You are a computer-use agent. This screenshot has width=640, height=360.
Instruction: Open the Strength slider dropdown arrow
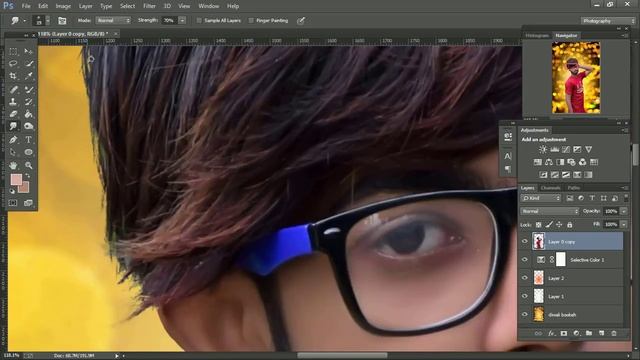[182, 20]
